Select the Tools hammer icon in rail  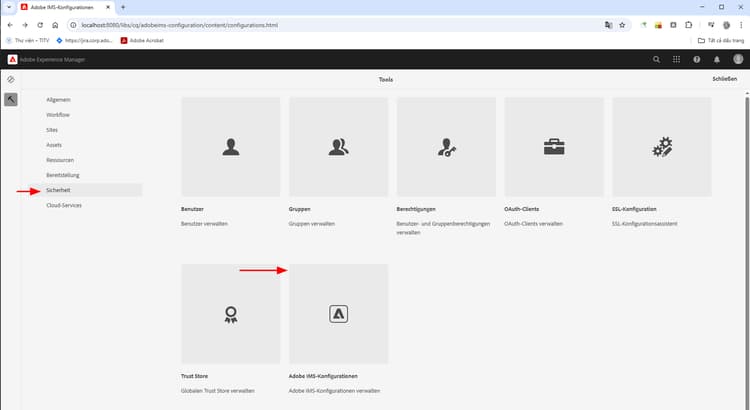point(11,100)
